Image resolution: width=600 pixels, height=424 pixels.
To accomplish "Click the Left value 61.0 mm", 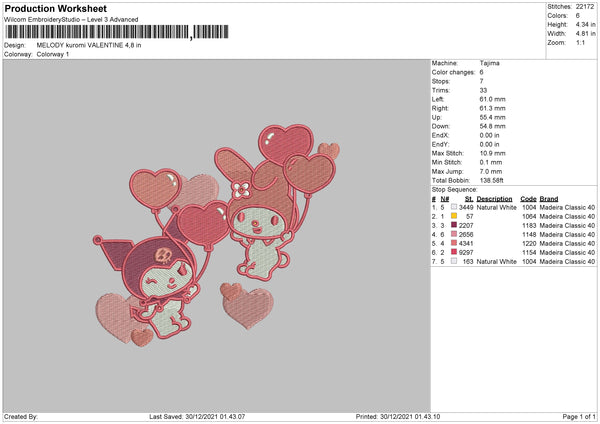I will (x=492, y=99).
